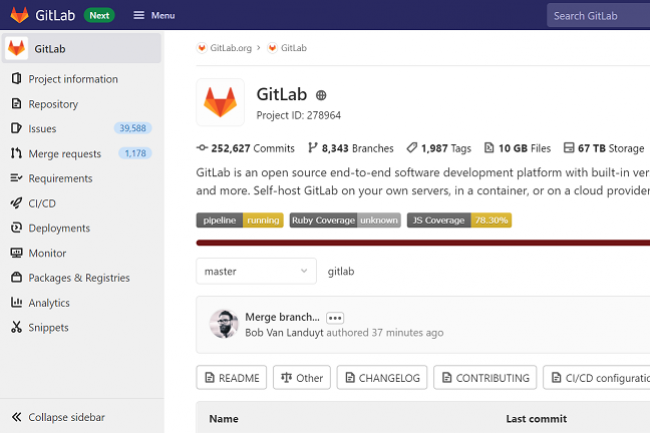
Task: Follow GitLab.org breadcrumb link
Action: pyautogui.click(x=230, y=48)
